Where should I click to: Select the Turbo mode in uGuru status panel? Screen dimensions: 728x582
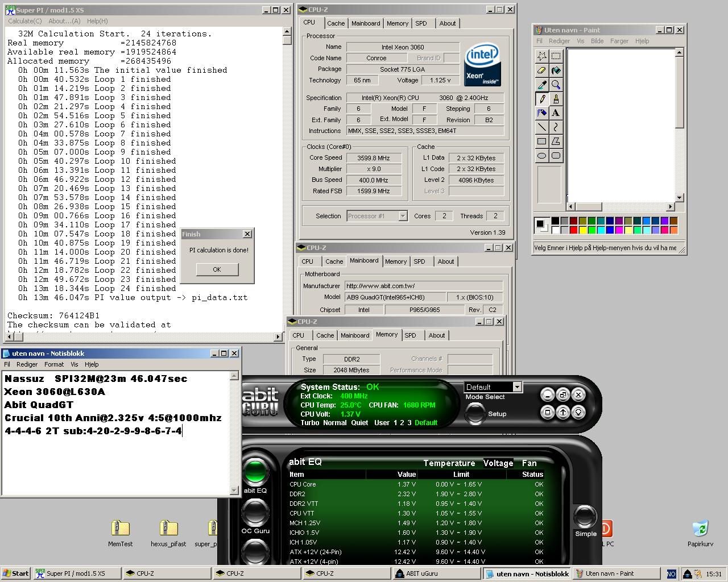[309, 422]
